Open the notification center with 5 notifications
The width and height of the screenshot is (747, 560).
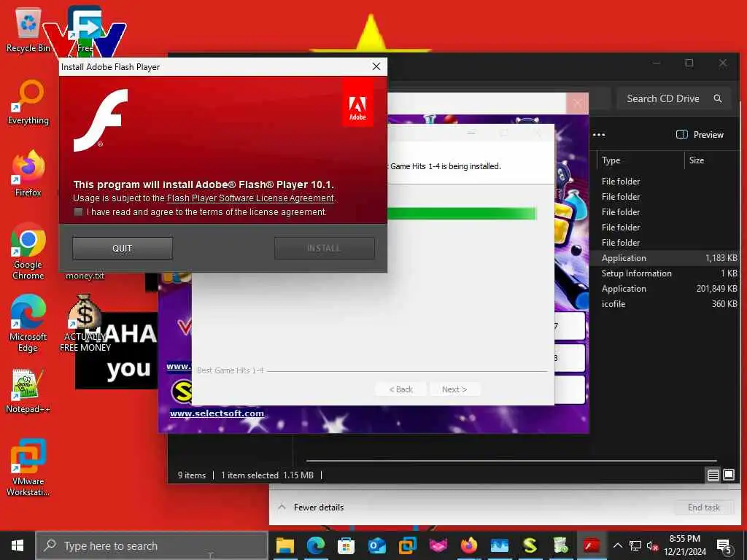tap(724, 545)
